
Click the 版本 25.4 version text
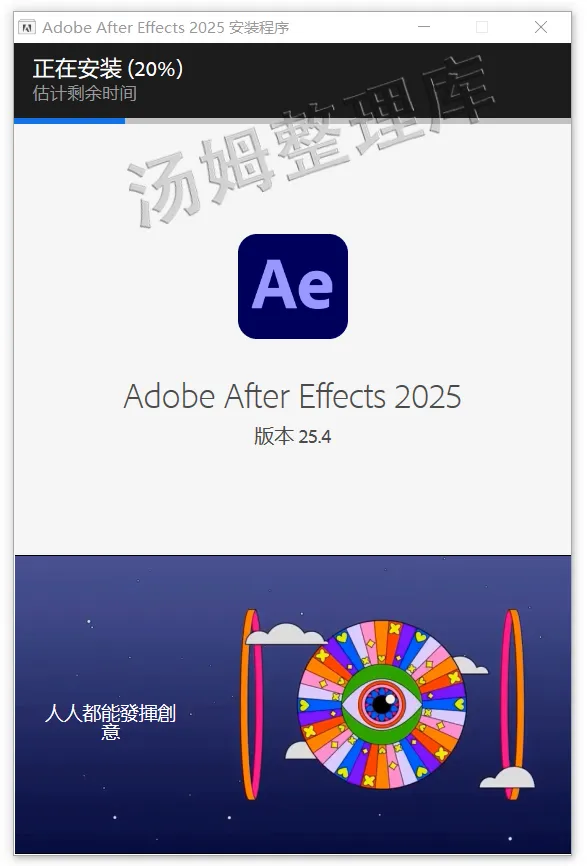(x=292, y=436)
